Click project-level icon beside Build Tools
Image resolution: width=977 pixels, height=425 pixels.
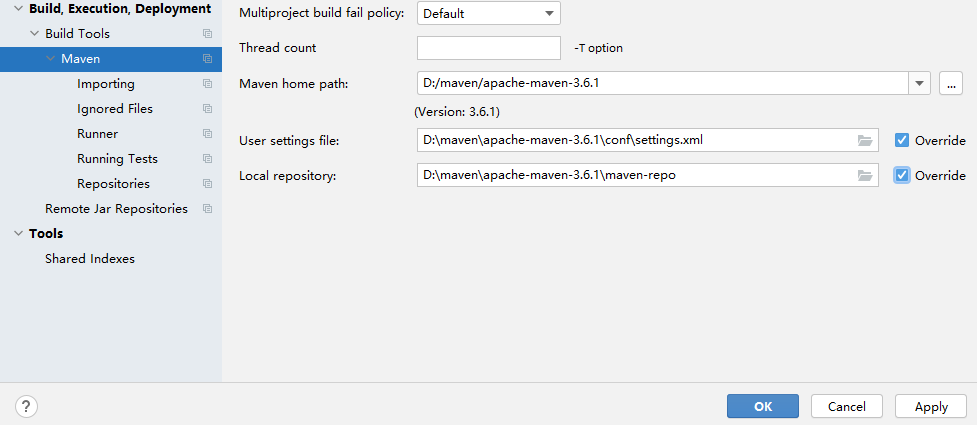tap(208, 34)
